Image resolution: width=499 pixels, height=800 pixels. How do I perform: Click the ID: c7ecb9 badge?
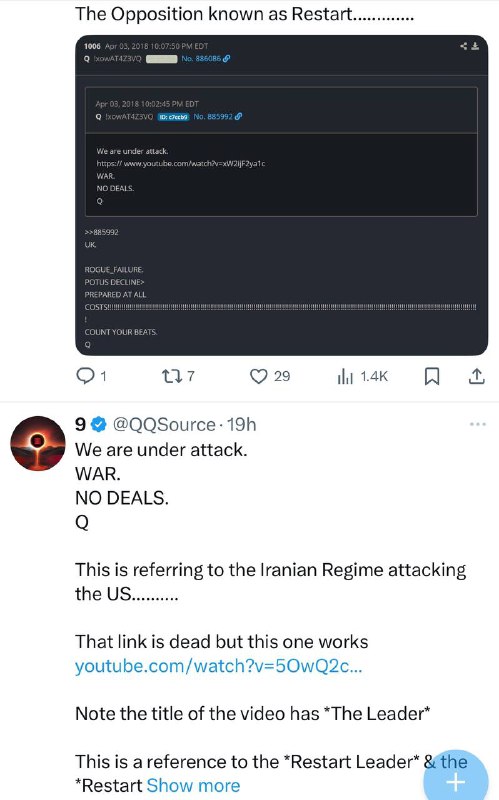click(173, 117)
